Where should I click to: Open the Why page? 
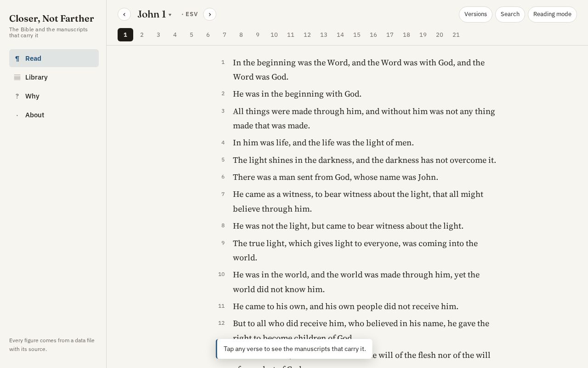tap(54, 96)
